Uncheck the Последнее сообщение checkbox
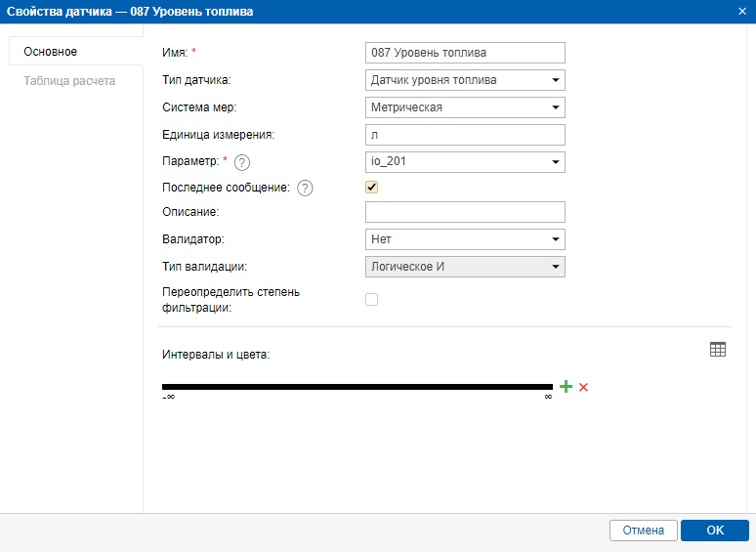This screenshot has width=756, height=552. pyautogui.click(x=371, y=188)
